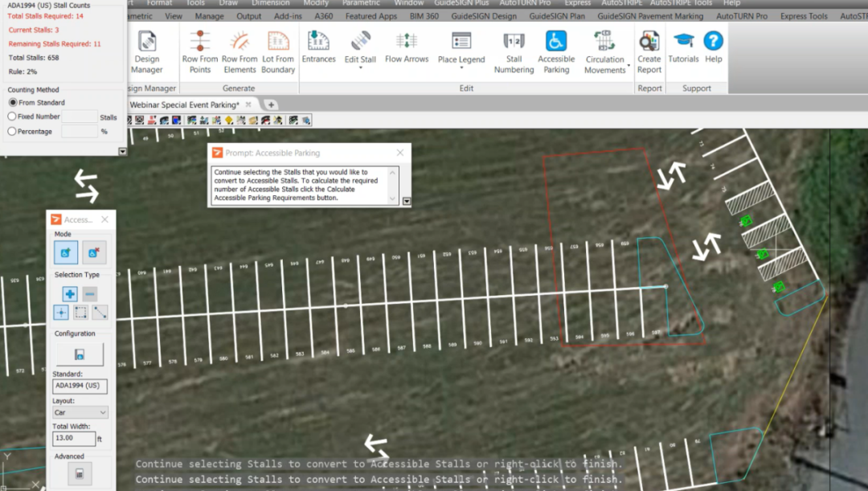Click the save Configuration button
Screen dimensions: 868x491
79,354
